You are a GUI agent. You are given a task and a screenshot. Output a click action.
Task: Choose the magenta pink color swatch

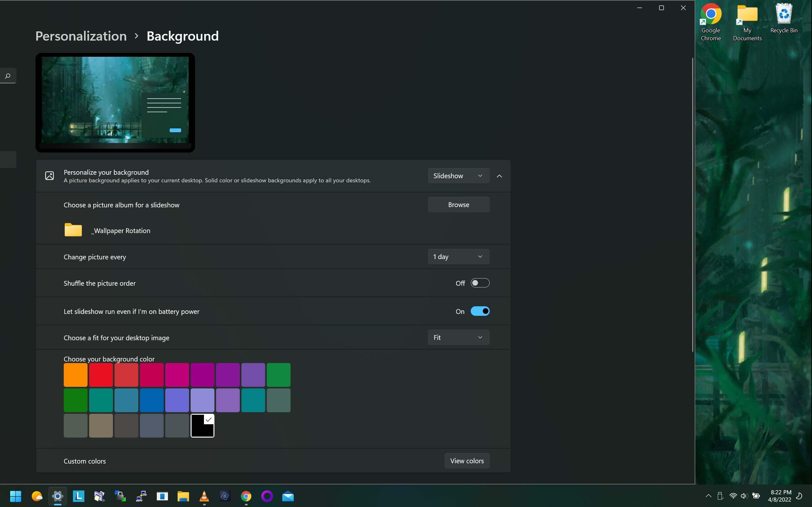(177, 375)
